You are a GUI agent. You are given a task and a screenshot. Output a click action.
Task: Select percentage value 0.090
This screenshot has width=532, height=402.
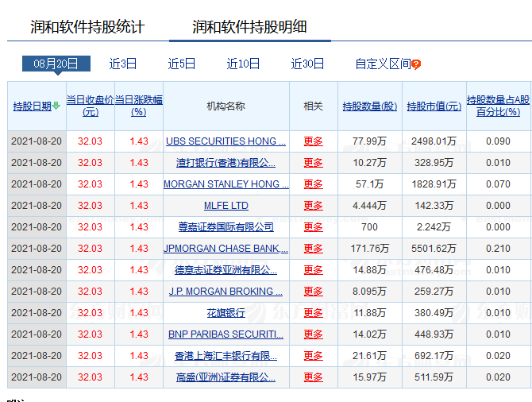(x=498, y=141)
